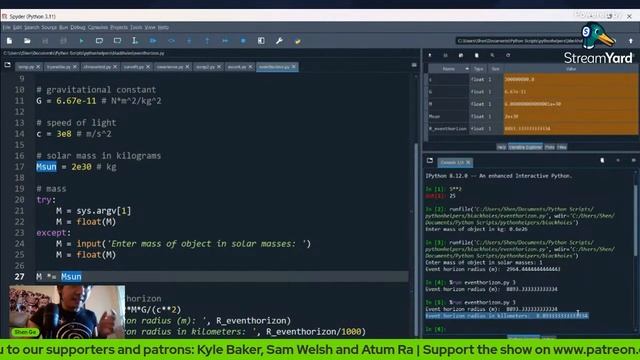Open the PYTHONPATH manager icon
The width and height of the screenshot is (640, 360).
click(298, 41)
